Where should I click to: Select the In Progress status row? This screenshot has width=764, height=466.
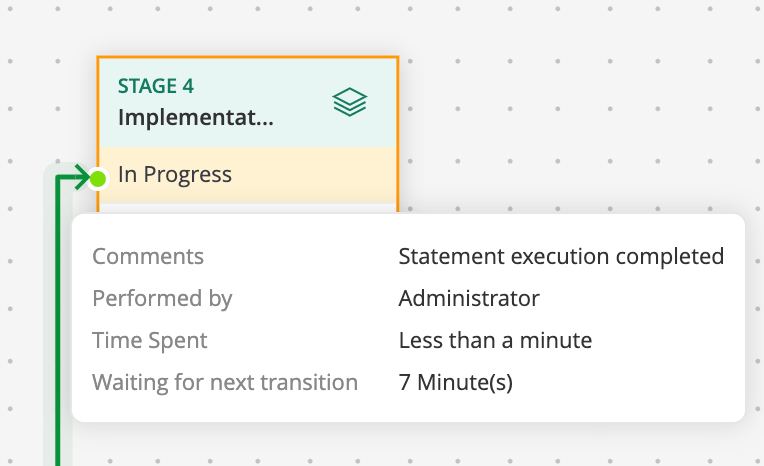(x=250, y=175)
